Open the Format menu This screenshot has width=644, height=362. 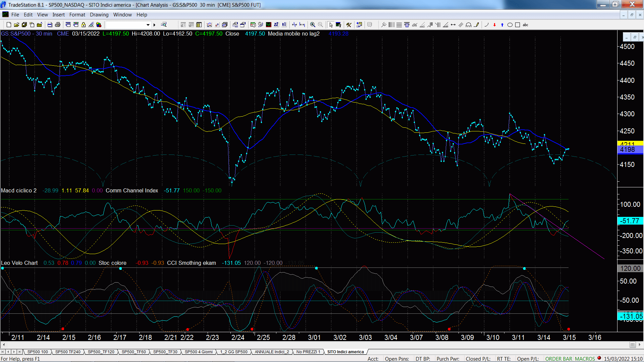pyautogui.click(x=77, y=15)
